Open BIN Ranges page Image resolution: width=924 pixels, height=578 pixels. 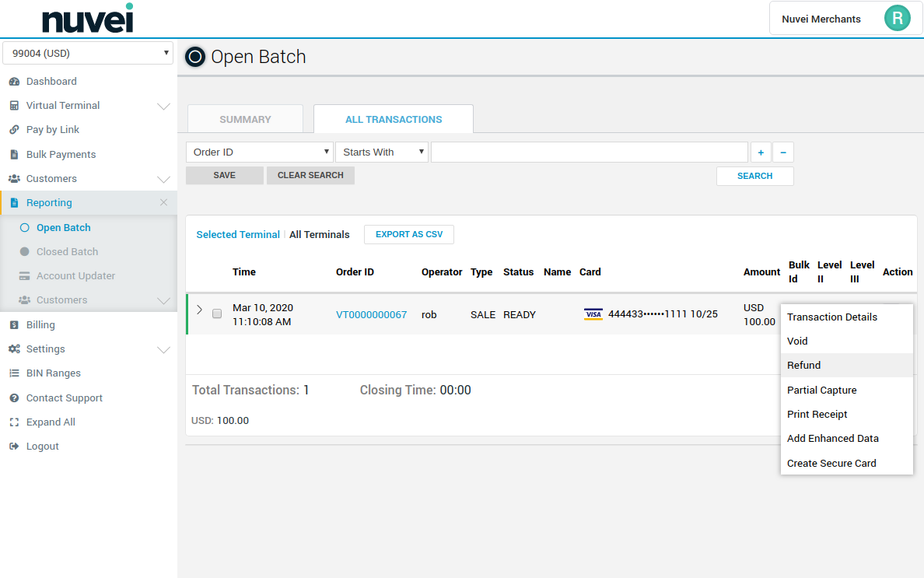pyautogui.click(x=53, y=373)
